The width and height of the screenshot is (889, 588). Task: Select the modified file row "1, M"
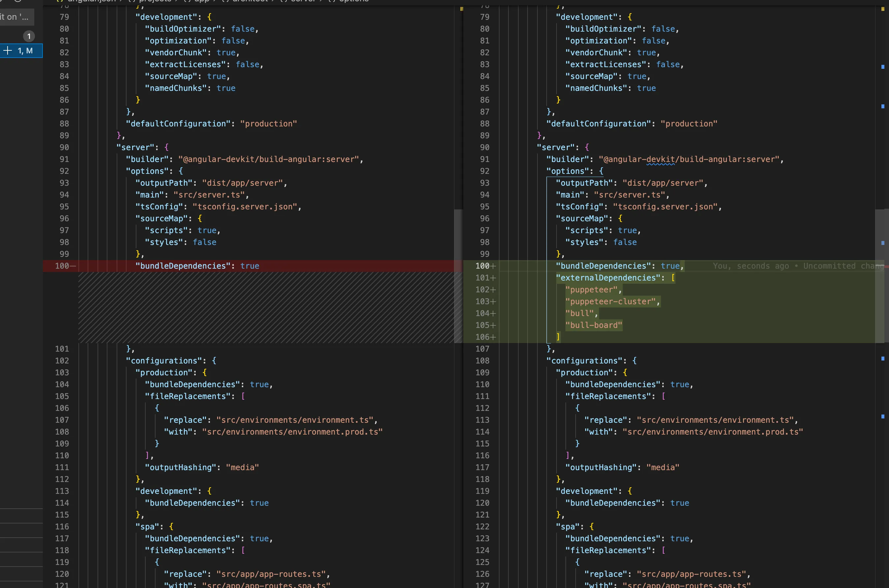tap(25, 51)
